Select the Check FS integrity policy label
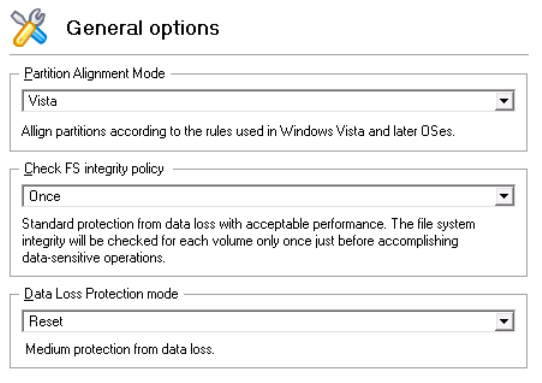The image size is (542, 383). pyautogui.click(x=94, y=169)
